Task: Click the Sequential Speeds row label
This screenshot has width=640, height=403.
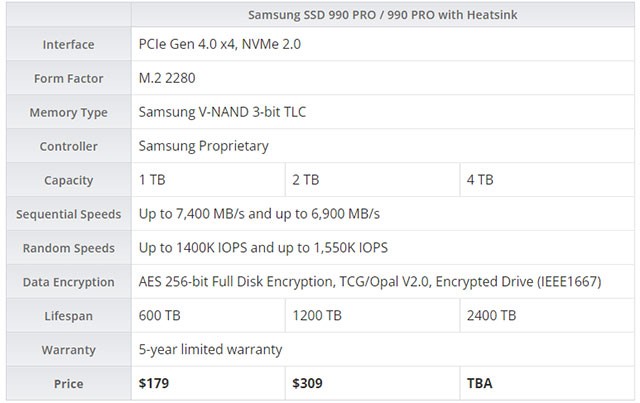Action: 68,215
